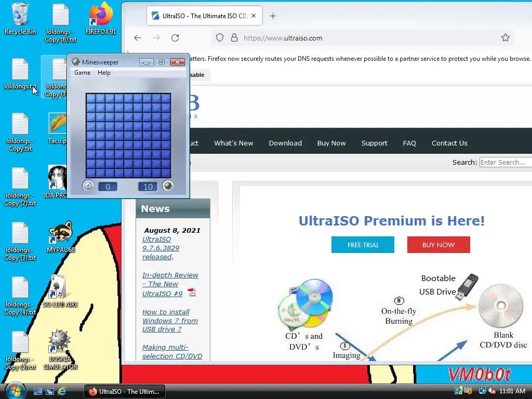
Task: Click the Windows Start orb
Action: [x=15, y=391]
